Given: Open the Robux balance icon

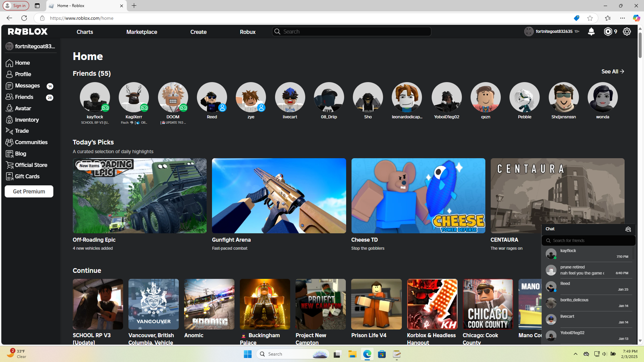Looking at the screenshot, I should click(x=608, y=32).
